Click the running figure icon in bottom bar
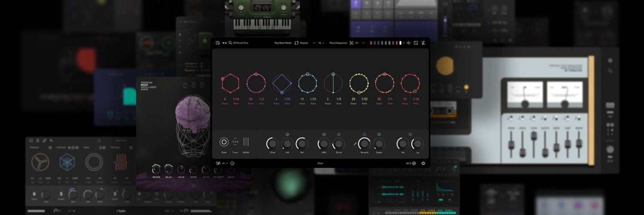This screenshot has width=644, height=215. [x=218, y=163]
